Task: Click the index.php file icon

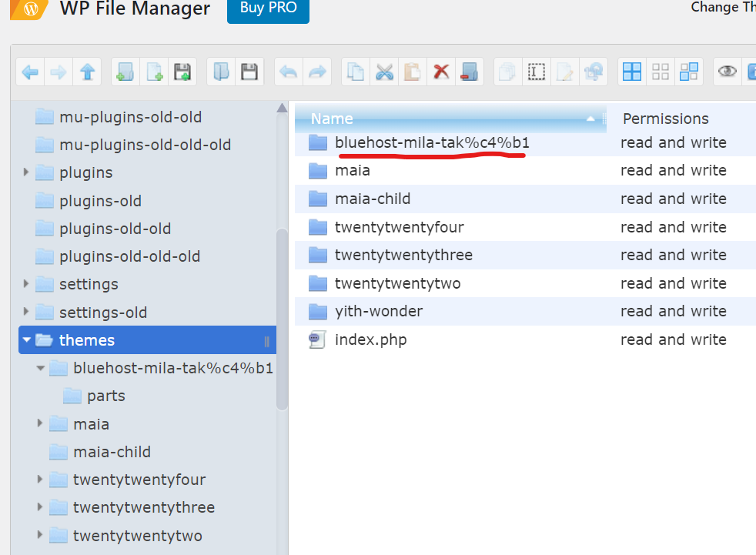Action: (317, 339)
